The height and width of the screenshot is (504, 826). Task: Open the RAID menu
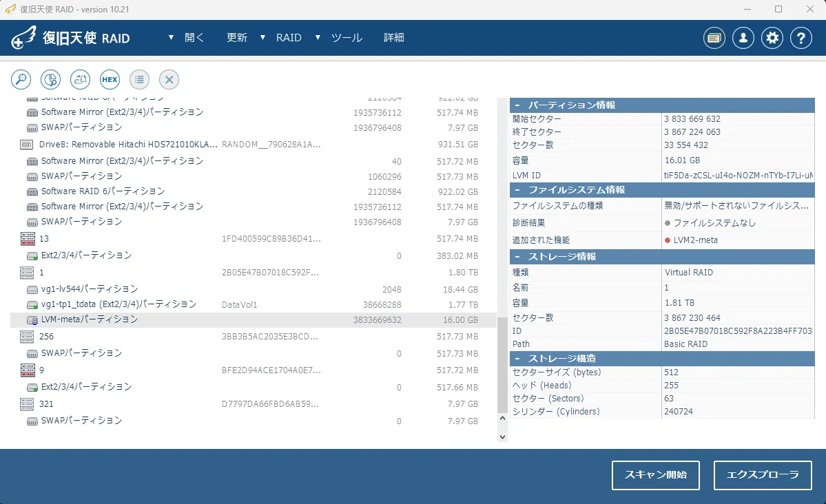(289, 38)
